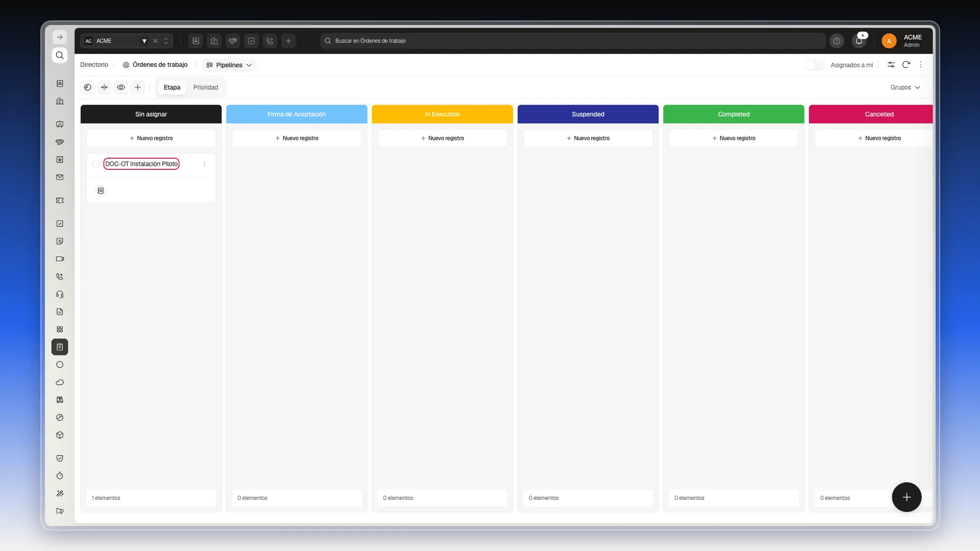Click the sidebar search magnifier icon
Viewport: 980px width, 551px height.
click(60, 55)
